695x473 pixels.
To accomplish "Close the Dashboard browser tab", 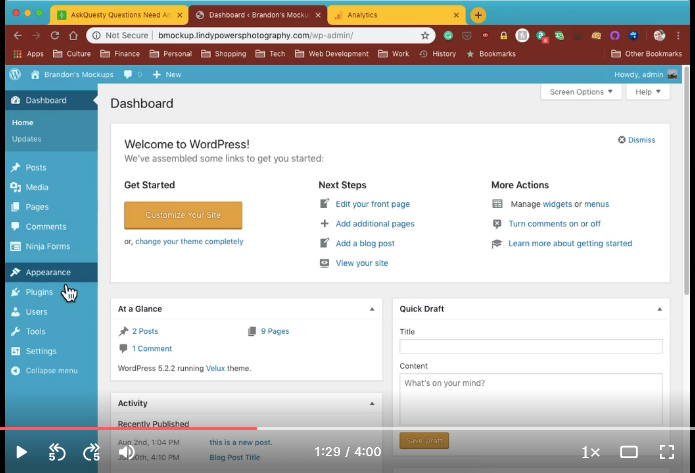I will [x=318, y=15].
